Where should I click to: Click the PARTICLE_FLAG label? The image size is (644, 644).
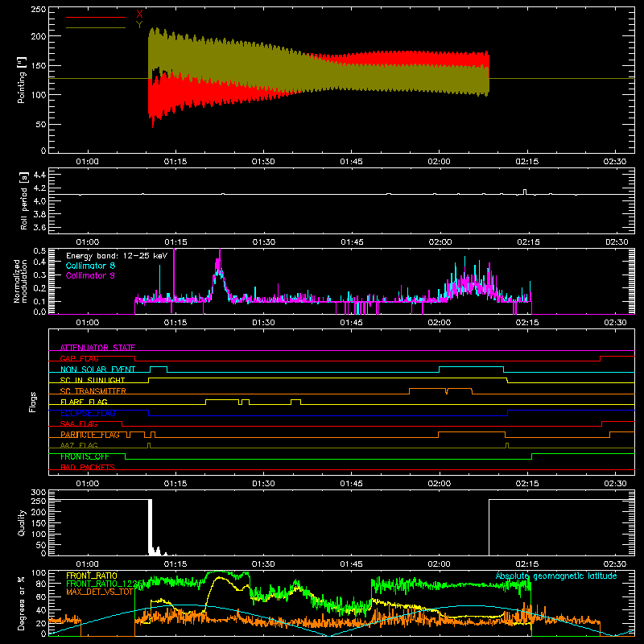(90, 435)
